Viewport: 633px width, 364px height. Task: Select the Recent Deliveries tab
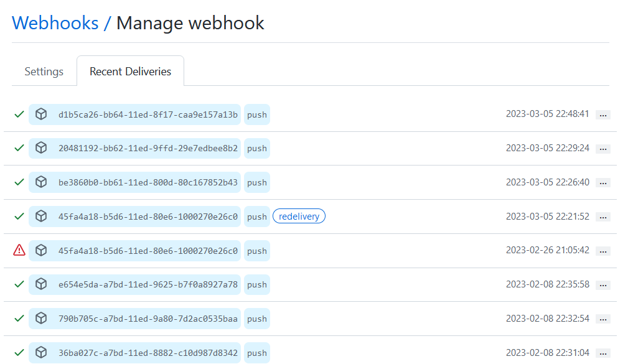click(130, 72)
